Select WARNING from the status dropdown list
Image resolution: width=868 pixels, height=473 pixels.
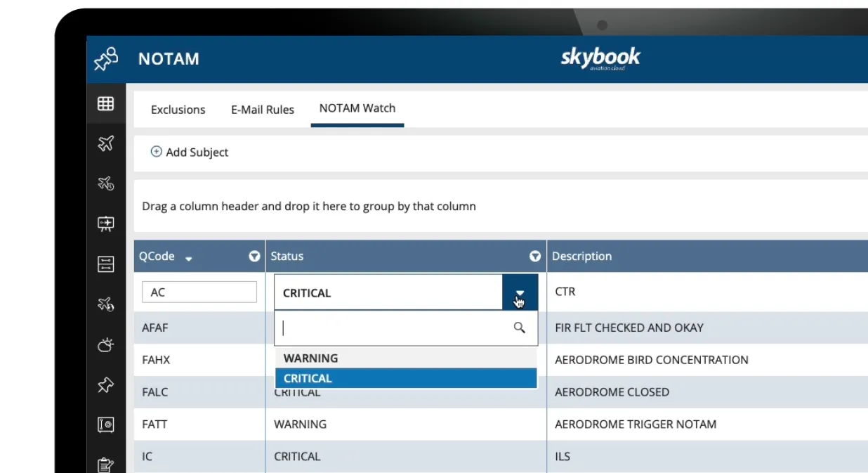coord(311,358)
